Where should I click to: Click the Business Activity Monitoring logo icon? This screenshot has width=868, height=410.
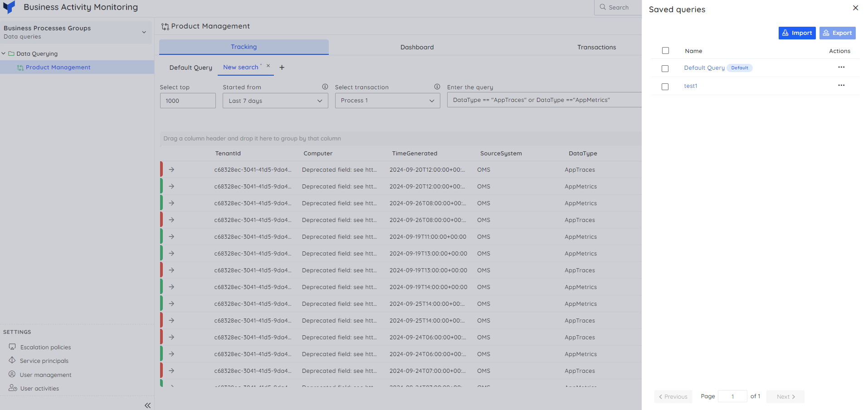click(9, 7)
